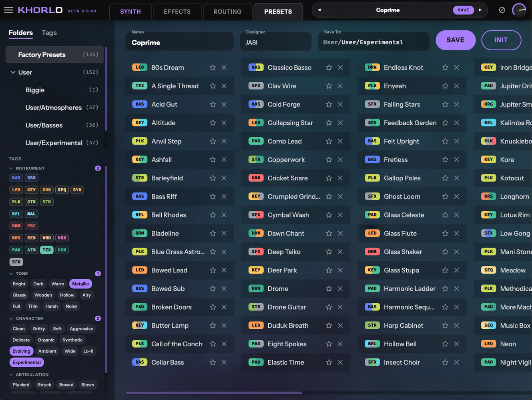This screenshot has width=532, height=400.
Task: Star the Bell Rhodes preset
Action: coord(213,215)
